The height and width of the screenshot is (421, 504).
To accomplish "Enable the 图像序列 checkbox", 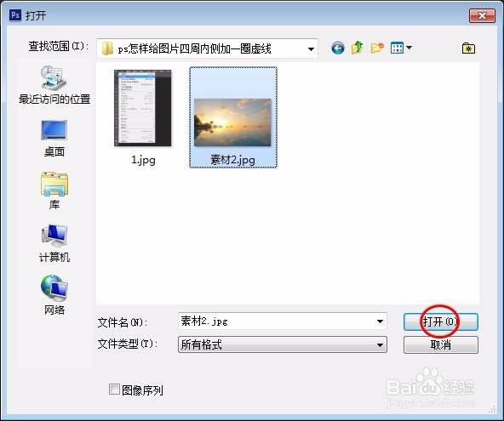I will tap(114, 390).
